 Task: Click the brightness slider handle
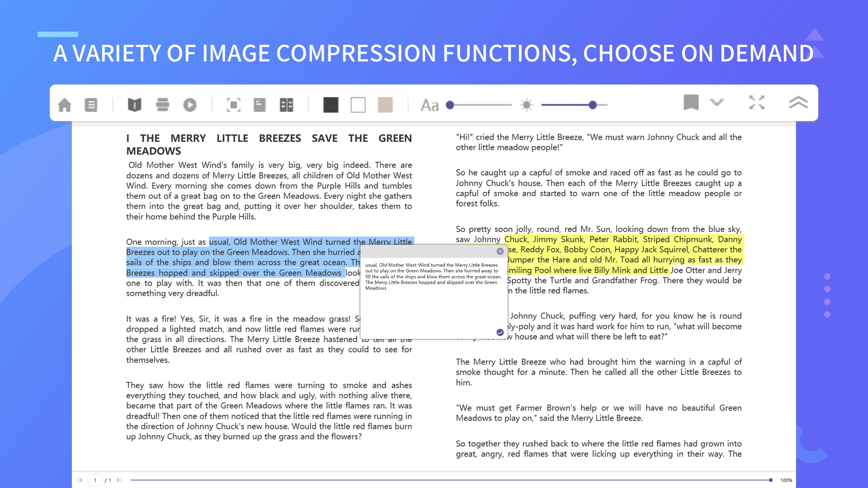(592, 105)
